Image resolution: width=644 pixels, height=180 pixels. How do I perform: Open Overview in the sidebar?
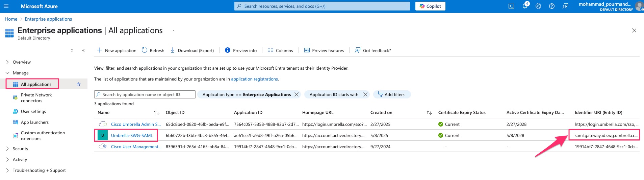[x=22, y=62]
